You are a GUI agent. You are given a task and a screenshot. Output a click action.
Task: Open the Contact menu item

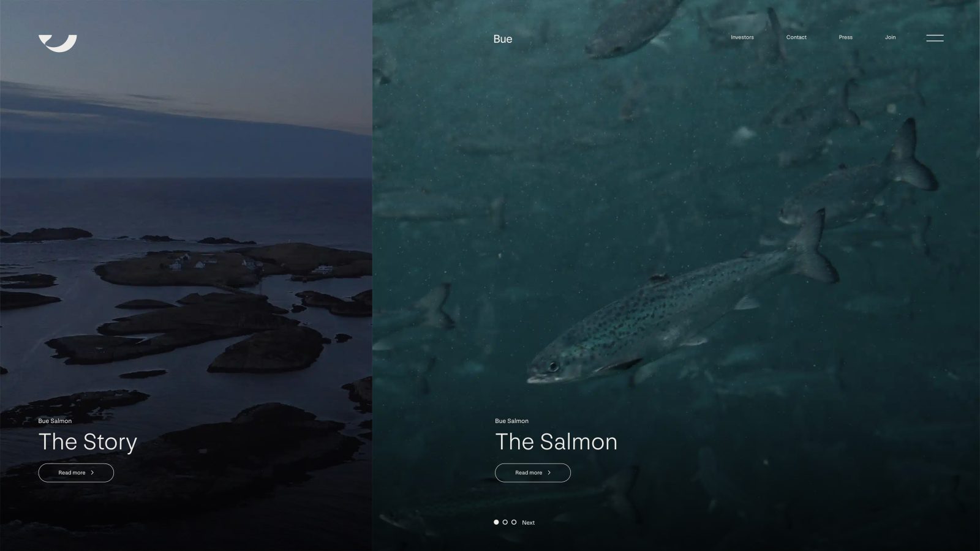[x=796, y=37]
